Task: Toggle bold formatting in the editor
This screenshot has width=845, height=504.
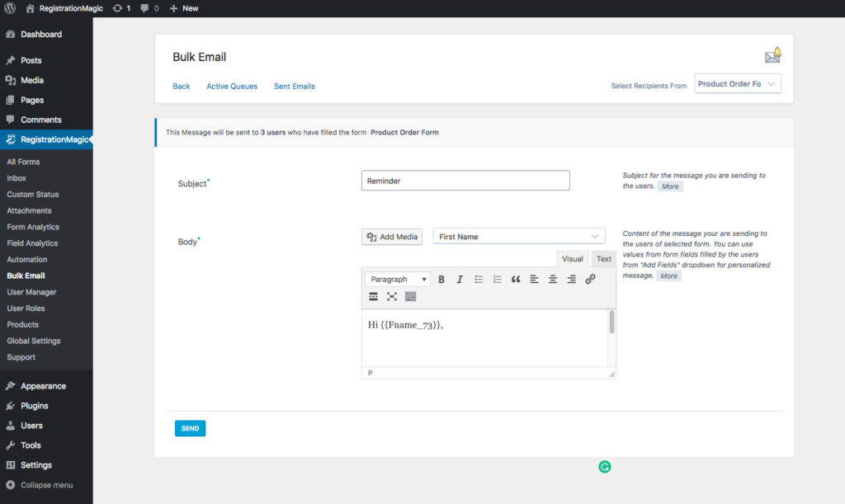Action: pos(441,280)
